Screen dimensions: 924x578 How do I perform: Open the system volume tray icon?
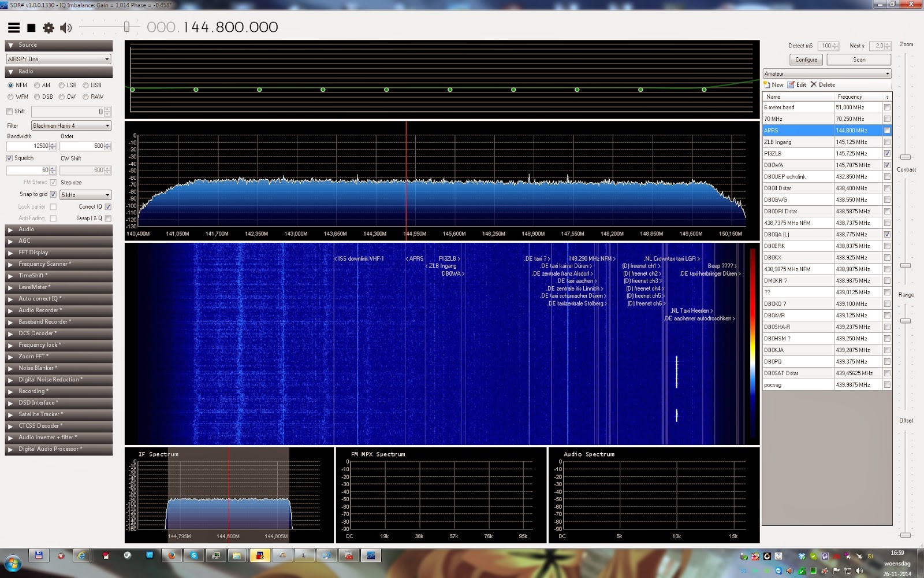point(859,570)
